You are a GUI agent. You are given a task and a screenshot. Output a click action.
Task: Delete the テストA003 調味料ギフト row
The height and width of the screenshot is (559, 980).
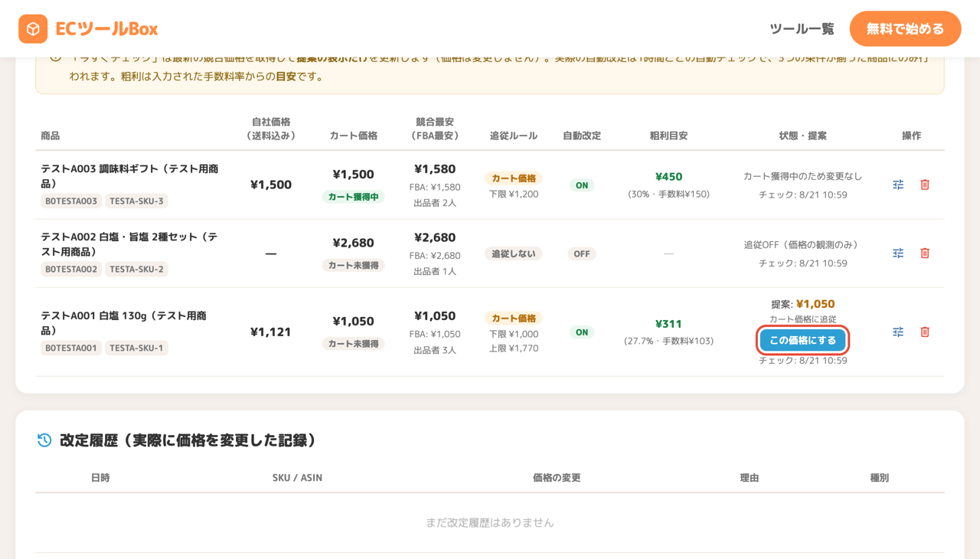(x=925, y=185)
